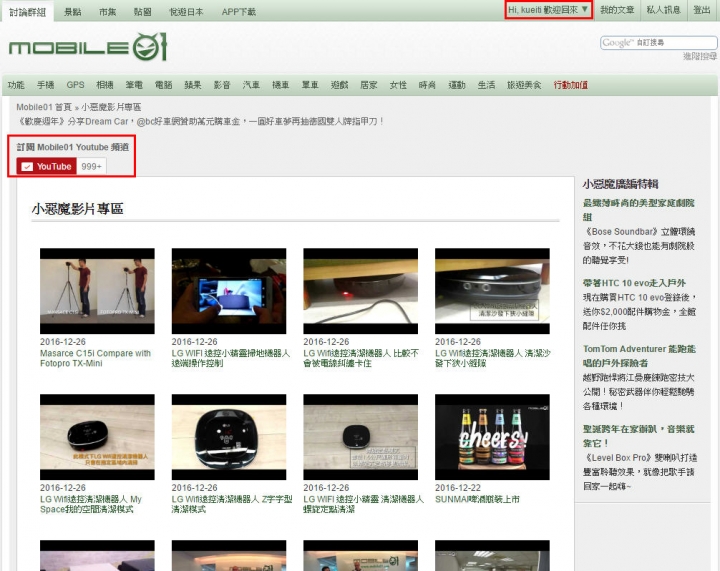720x571 pixels.
Task: Play the Z字型 cleaning mode thumbnail
Action: 229,437
